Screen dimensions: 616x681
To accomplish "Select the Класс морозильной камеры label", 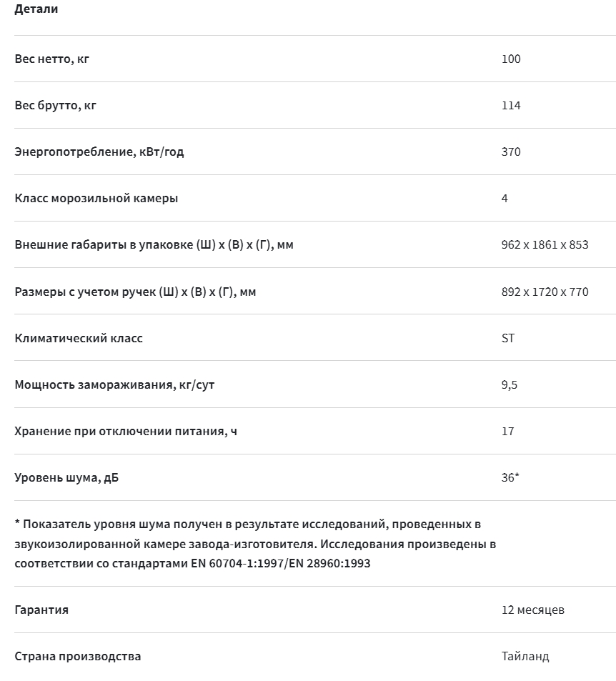I will coord(96,198).
